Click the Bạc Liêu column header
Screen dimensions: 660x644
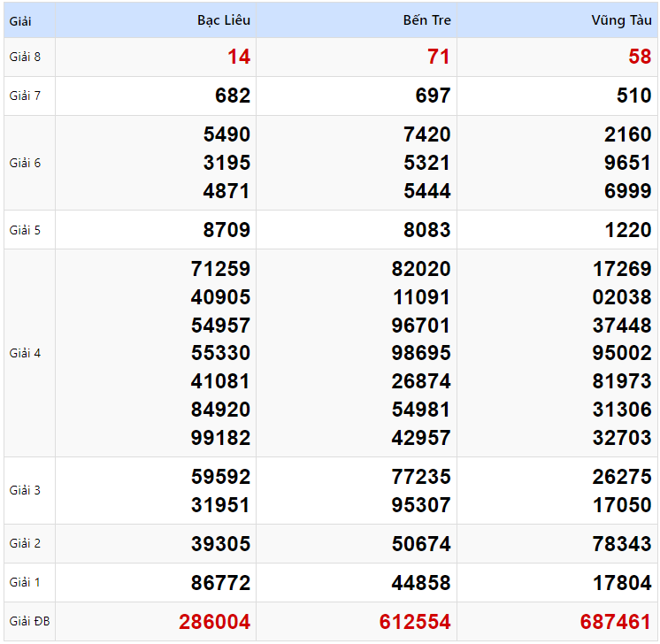click(223, 20)
